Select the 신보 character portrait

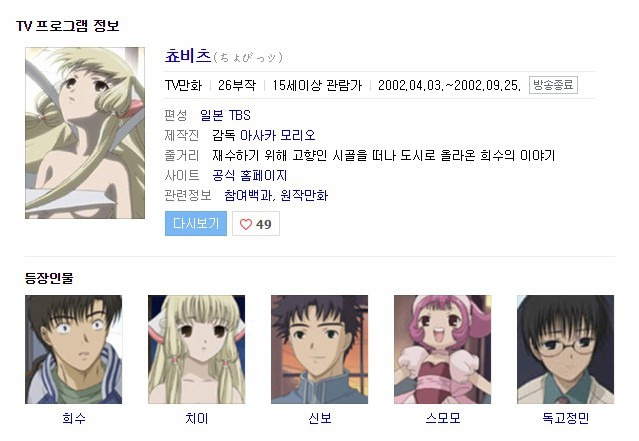tap(320, 349)
